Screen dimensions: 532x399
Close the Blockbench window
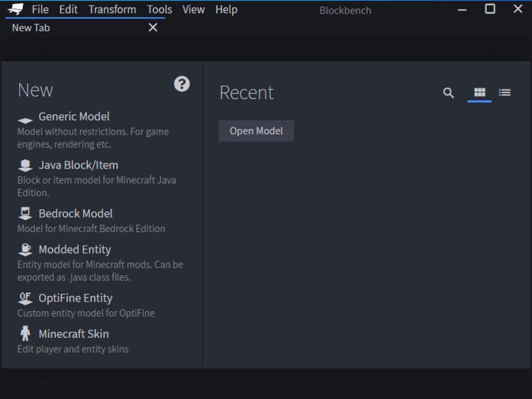click(518, 9)
